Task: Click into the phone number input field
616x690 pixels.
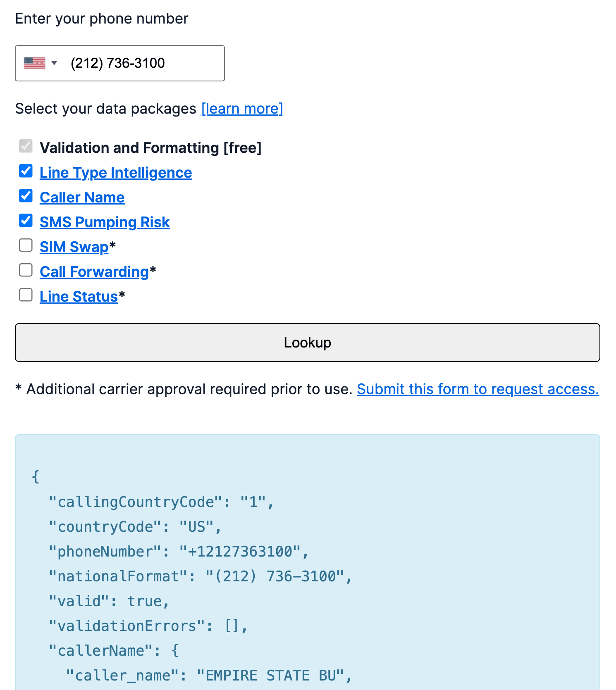Action: coord(141,63)
